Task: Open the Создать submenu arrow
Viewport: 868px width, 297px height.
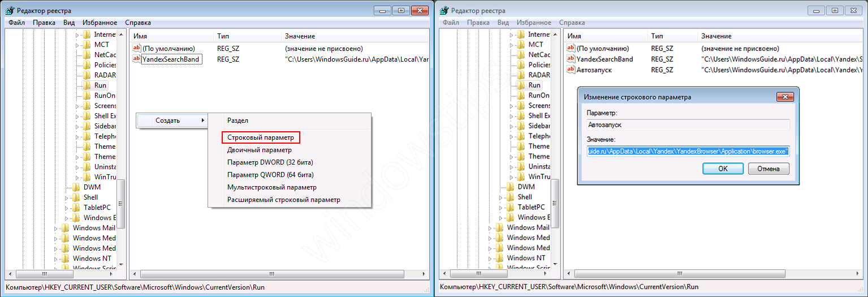Action: click(203, 120)
